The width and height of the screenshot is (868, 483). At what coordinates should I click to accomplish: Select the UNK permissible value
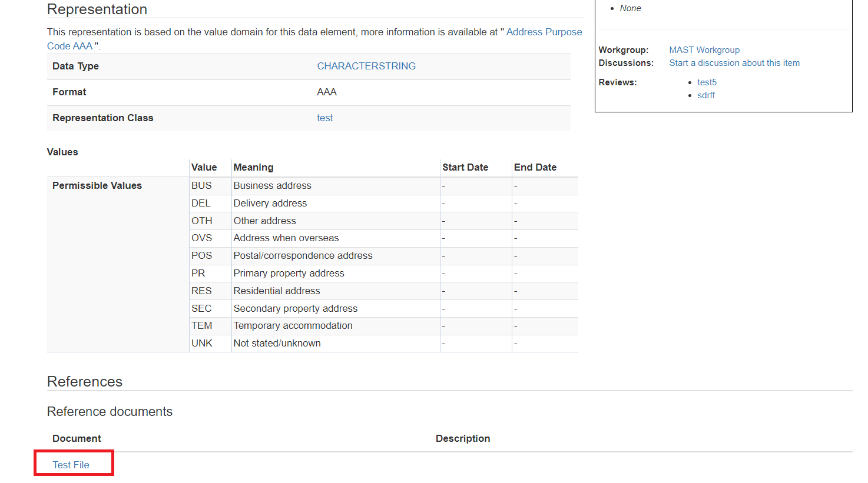point(201,344)
